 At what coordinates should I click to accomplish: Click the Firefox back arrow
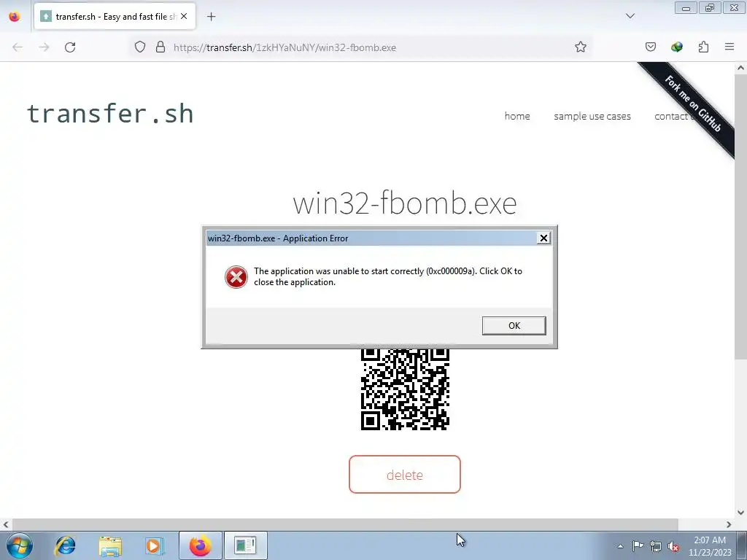click(18, 47)
